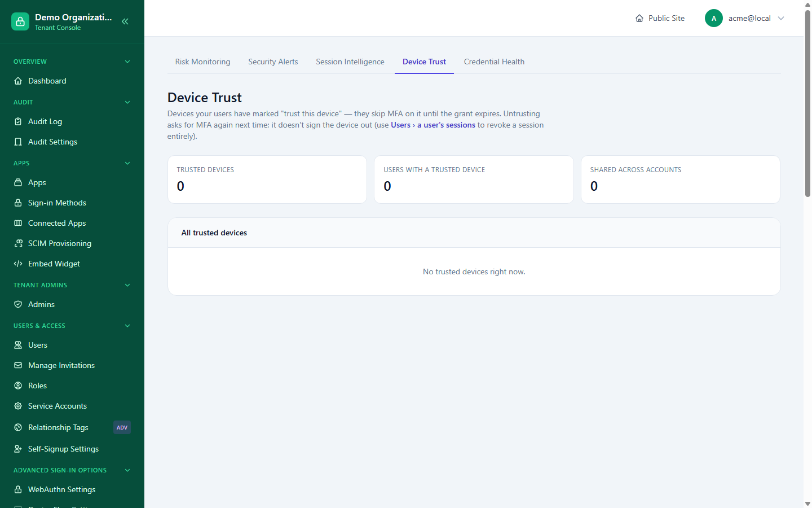Click the ADV badge on Relationship Tags

[122, 427]
